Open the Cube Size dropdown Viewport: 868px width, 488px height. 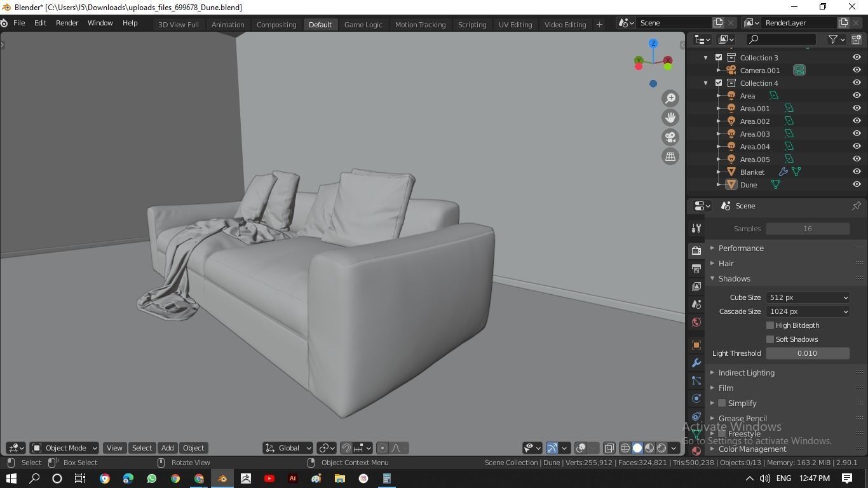click(808, 297)
